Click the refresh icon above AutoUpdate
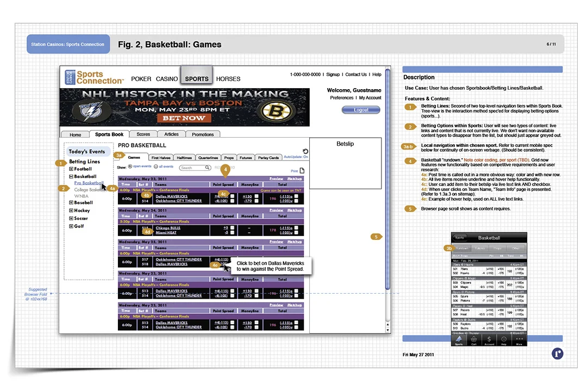588x384 pixels. pyautogui.click(x=305, y=151)
